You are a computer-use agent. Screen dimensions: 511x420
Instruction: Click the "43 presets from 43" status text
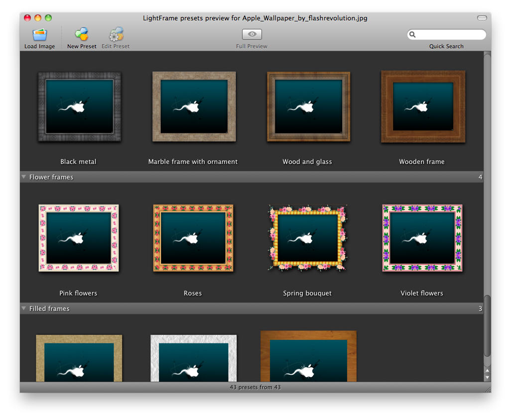(255, 387)
